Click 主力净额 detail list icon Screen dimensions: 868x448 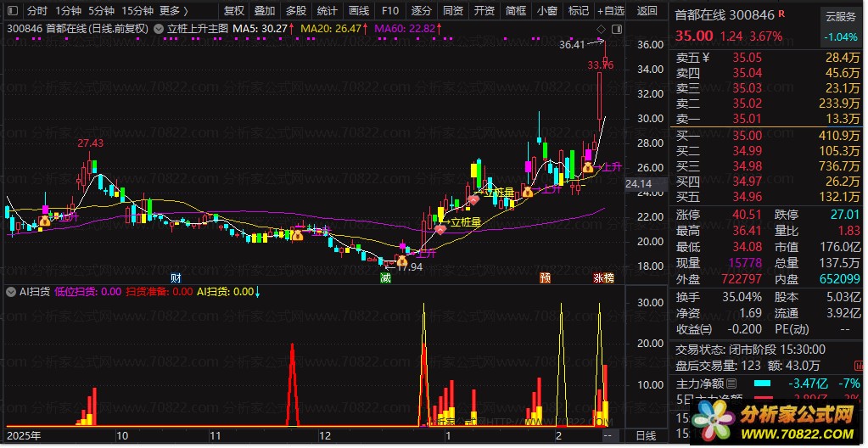click(731, 384)
